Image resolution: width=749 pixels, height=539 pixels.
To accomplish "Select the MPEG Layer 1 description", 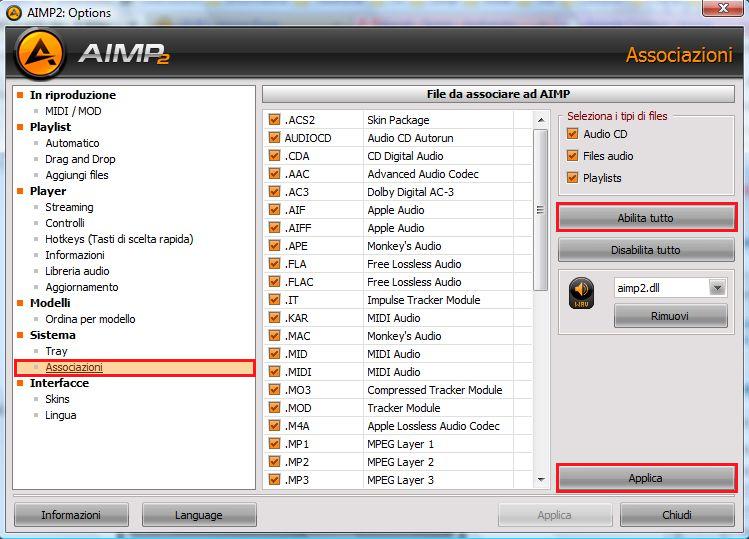I will click(400, 443).
